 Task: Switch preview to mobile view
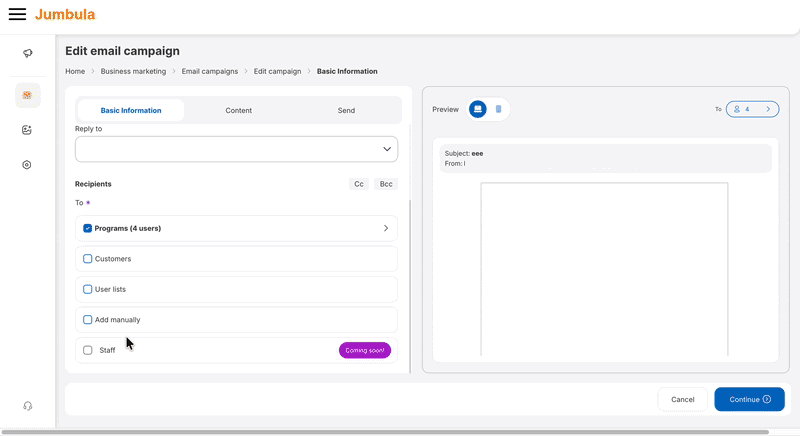point(499,109)
